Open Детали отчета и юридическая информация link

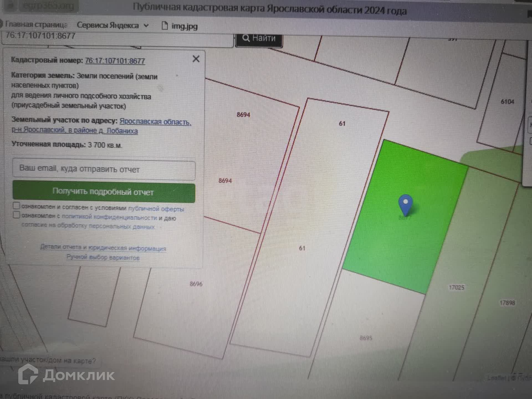click(103, 247)
